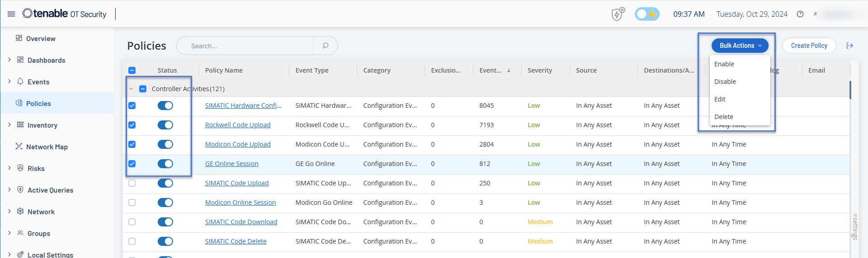Viewport: 868px width, 258px height.
Task: Expand the Dashboards sidebar section
Action: 9,60
